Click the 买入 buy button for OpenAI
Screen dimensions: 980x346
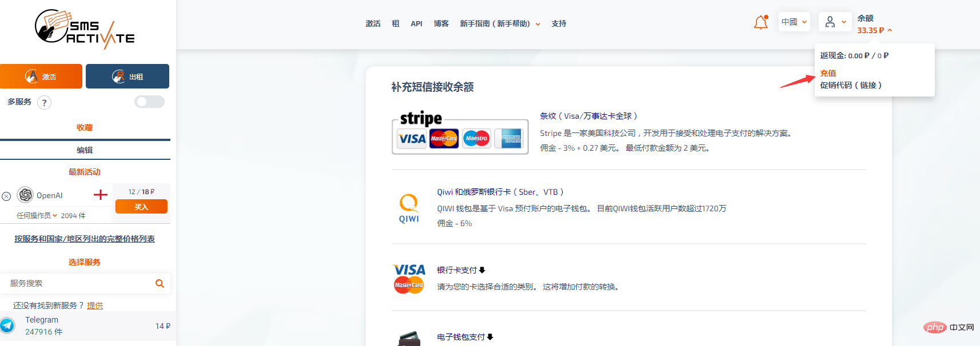point(141,207)
